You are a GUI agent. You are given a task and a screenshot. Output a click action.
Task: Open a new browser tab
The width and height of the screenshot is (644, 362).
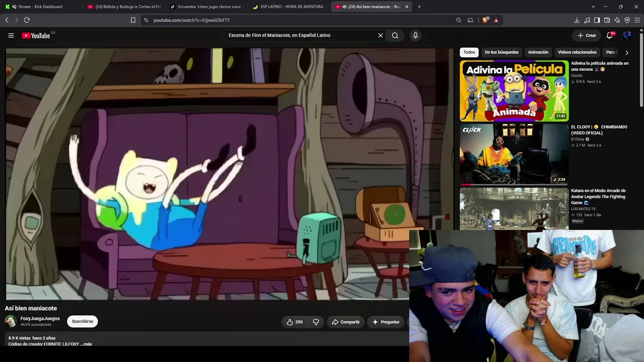coord(419,7)
